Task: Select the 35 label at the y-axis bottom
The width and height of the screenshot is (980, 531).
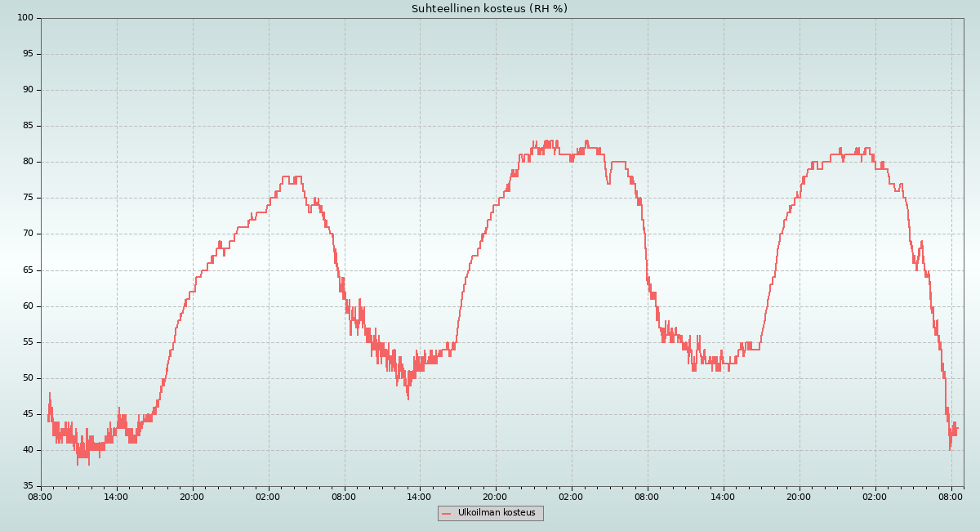Action: (27, 486)
